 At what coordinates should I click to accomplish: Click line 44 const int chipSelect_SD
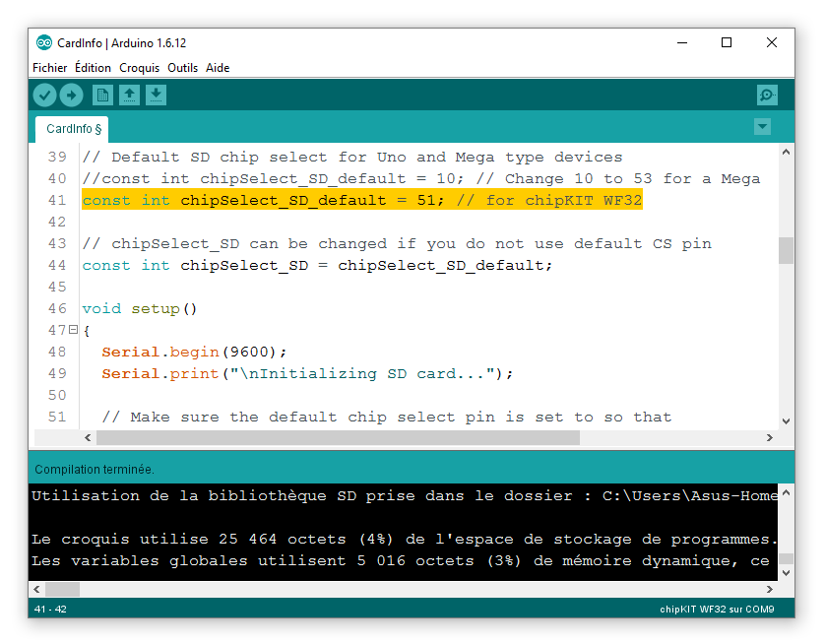[x=317, y=265]
